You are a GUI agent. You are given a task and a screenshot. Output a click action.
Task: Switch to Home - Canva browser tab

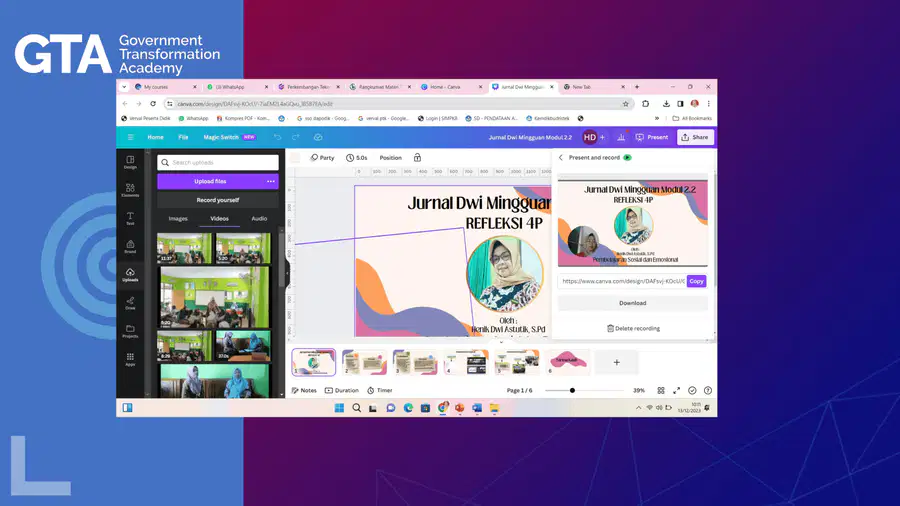(x=451, y=87)
